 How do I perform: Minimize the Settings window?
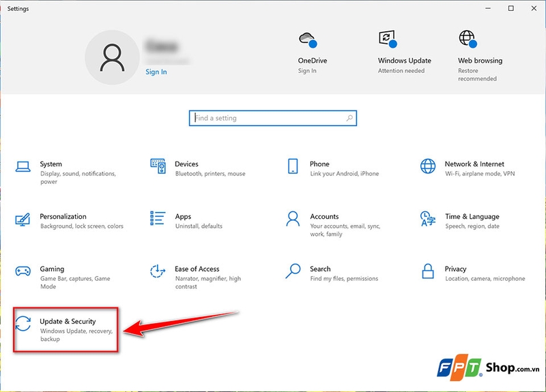(488, 8)
